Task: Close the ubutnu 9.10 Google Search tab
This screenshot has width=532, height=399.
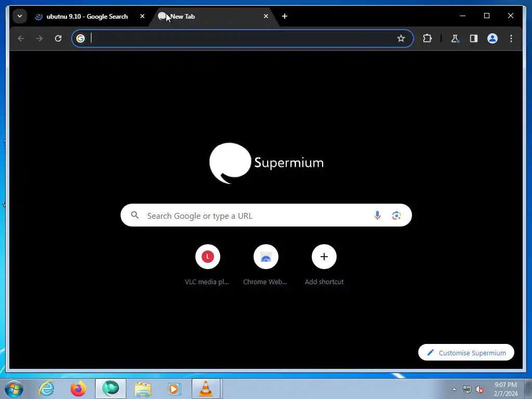Action: (x=142, y=16)
